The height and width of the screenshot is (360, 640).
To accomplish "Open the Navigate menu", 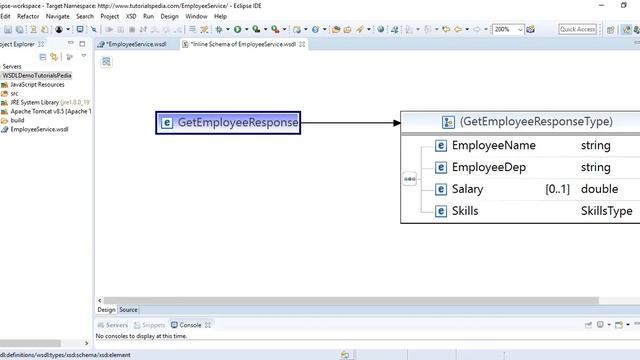I will [x=58, y=16].
